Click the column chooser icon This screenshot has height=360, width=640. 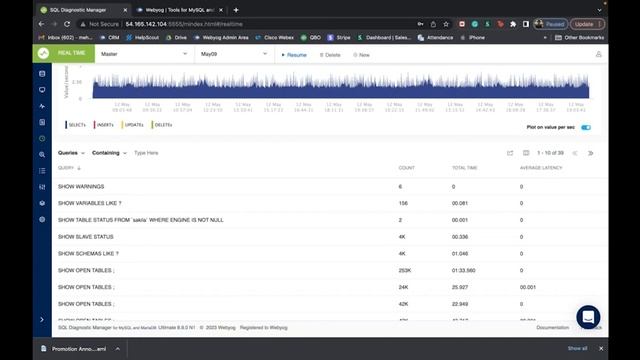coord(526,153)
